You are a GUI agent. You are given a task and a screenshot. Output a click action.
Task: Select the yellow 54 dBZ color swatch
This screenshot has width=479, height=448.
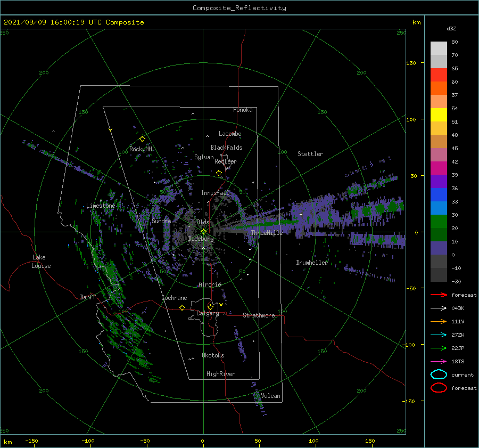click(439, 115)
